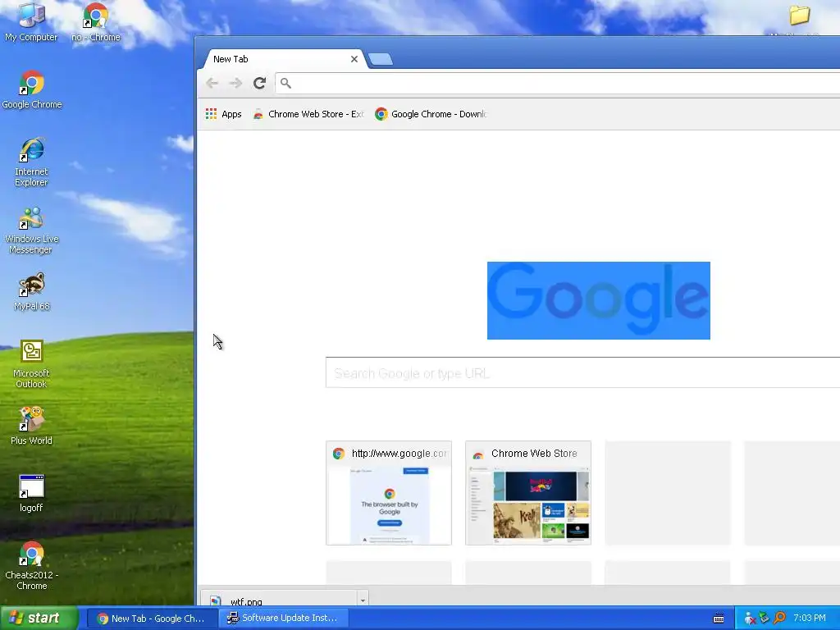Click the 7:03 PM taskbar clock
Image resolution: width=840 pixels, height=630 pixels.
pos(810,619)
